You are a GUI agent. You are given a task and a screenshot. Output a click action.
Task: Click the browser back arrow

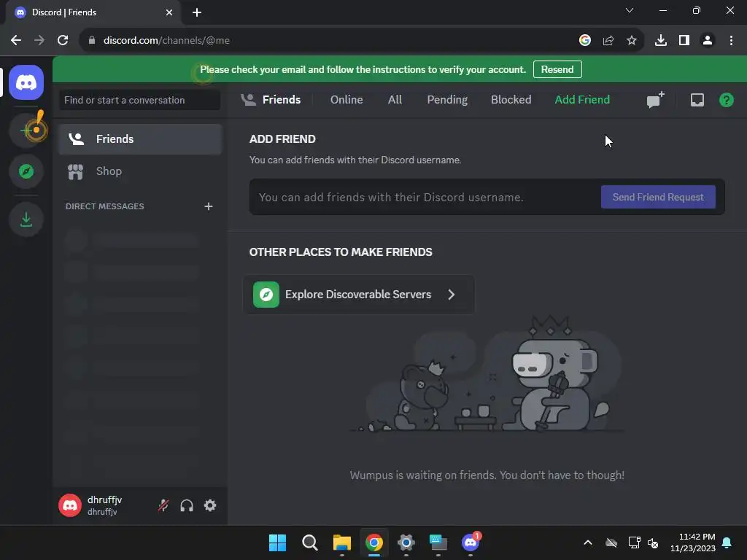[16, 41]
